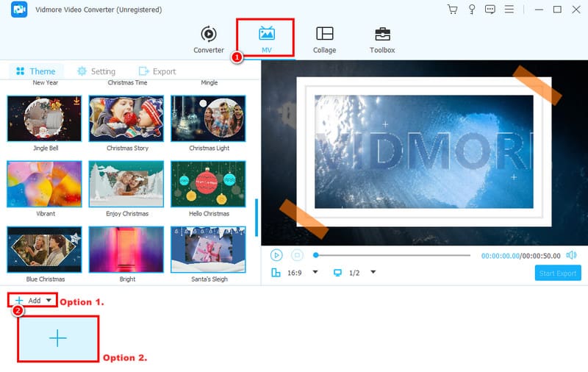
Task: Click the register key icon
Action: pyautogui.click(x=472, y=10)
